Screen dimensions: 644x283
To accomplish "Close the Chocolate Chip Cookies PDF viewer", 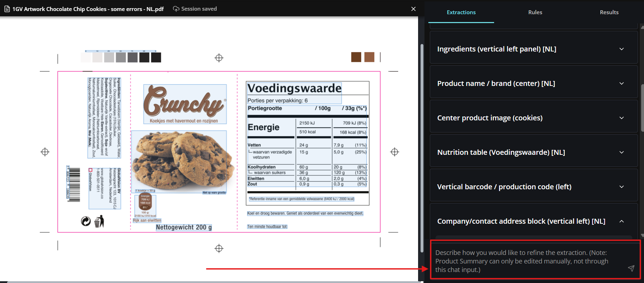I will point(413,9).
